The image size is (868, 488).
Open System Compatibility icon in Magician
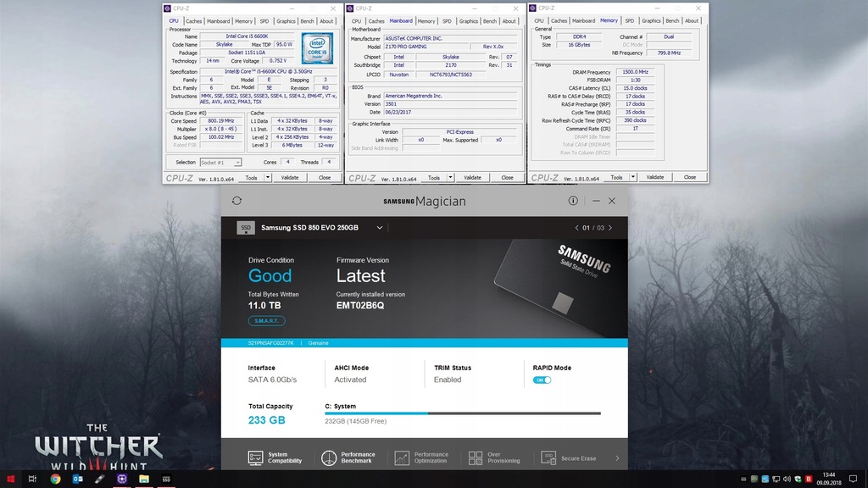tap(255, 457)
